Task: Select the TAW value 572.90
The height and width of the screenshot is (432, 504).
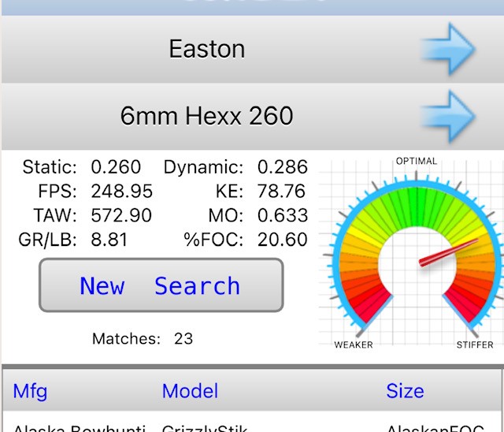Action: tap(121, 215)
